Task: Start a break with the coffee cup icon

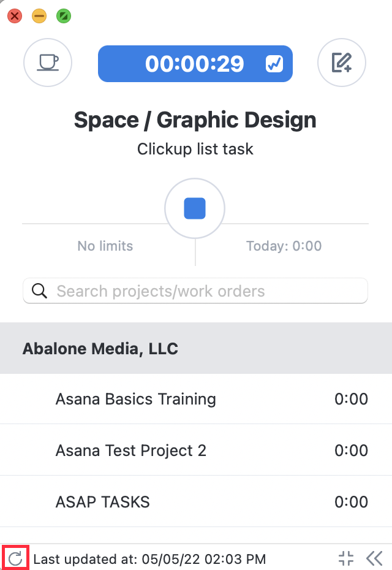Action: (48, 63)
